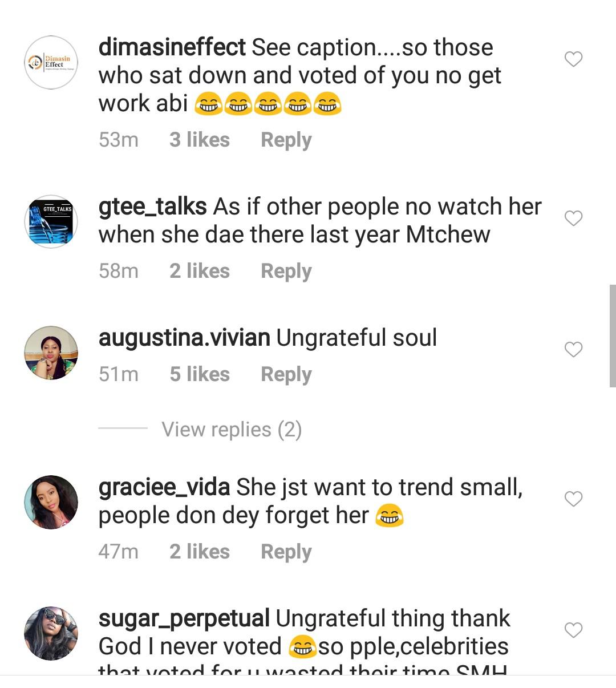Reply to augustina.vivian's comment
The width and height of the screenshot is (616, 688).
(x=286, y=375)
